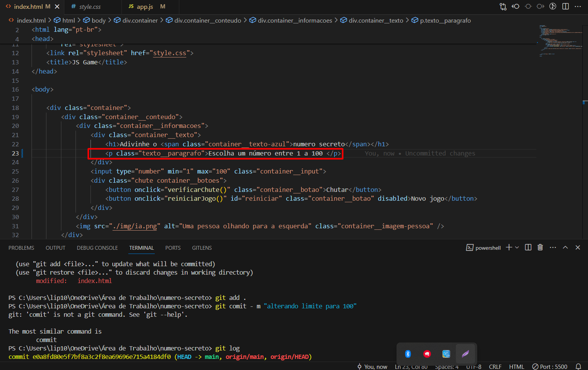Click 'modified: index.html' terminal line
The width and height of the screenshot is (588, 370).
[74, 281]
